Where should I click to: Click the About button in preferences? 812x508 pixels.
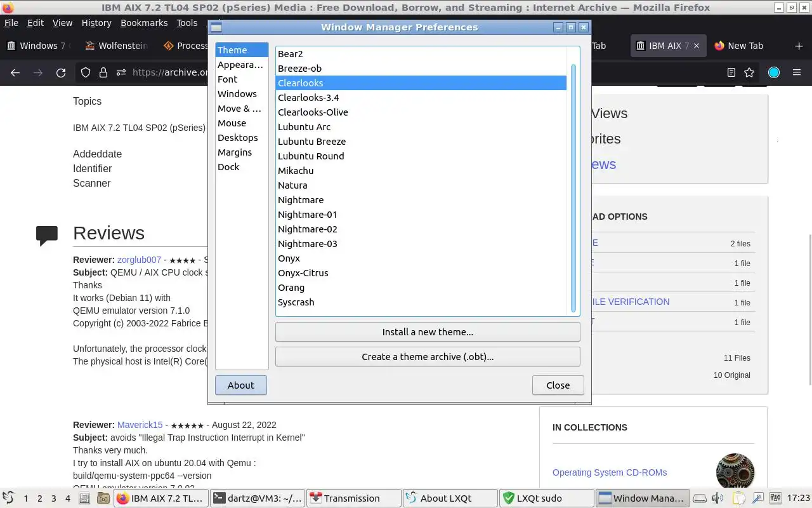[x=241, y=385]
